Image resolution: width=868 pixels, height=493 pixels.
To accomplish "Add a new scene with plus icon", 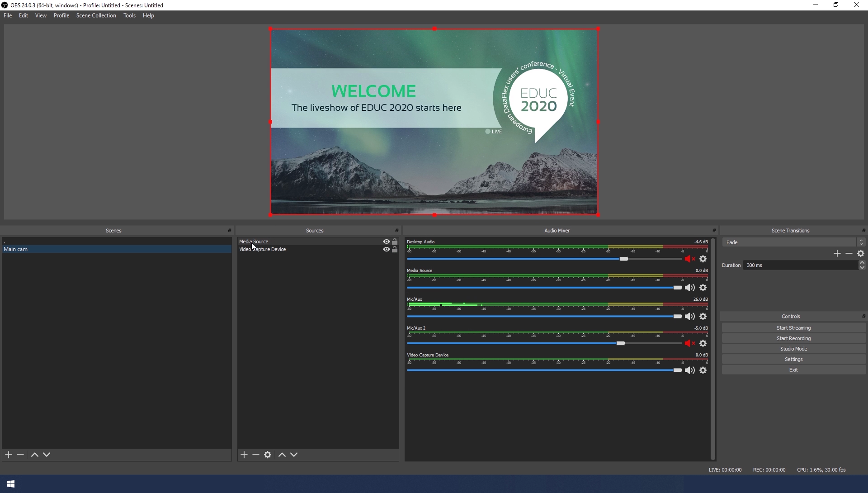I will pos(9,455).
